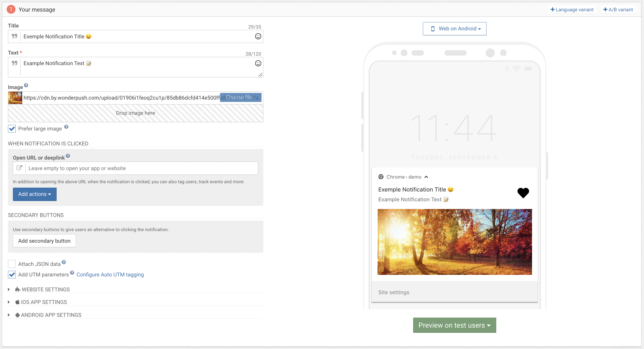Click the Open URL or deeplink field
The image size is (644, 349).
coord(142,168)
